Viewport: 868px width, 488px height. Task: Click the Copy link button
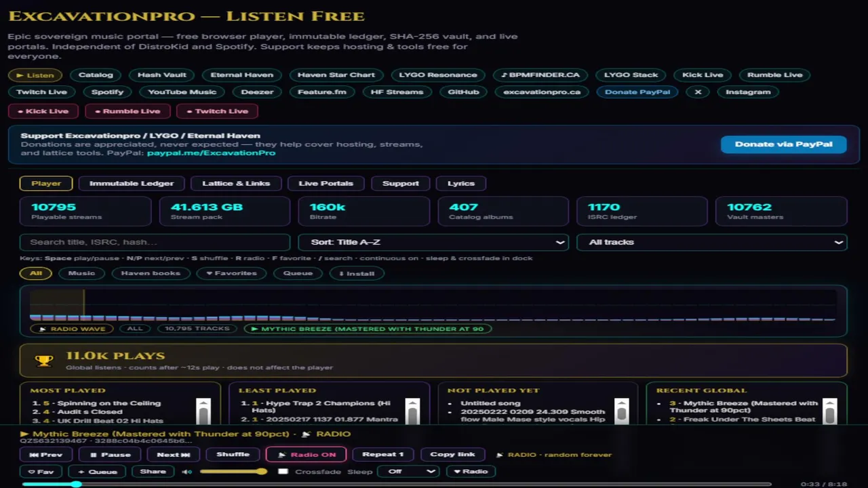pyautogui.click(x=452, y=455)
